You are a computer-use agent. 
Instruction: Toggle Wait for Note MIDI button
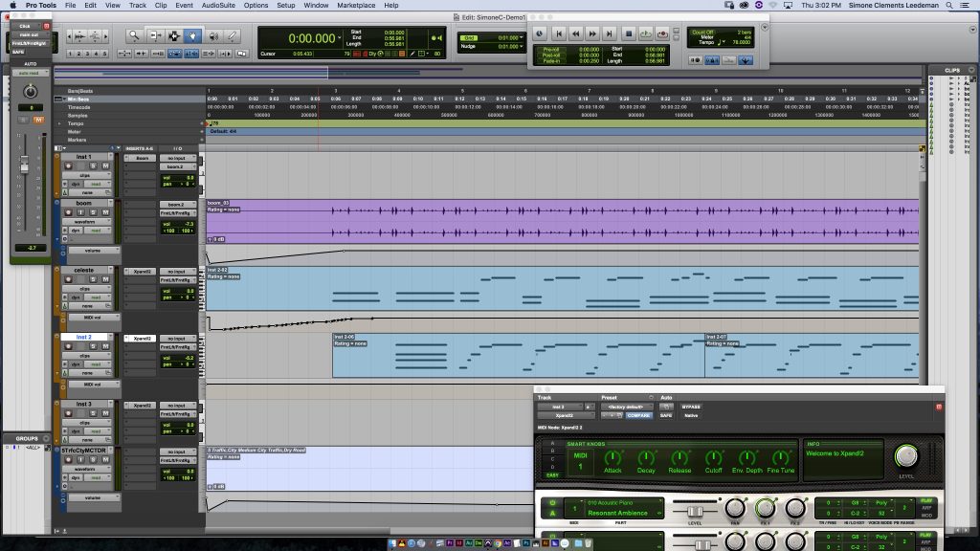click(x=695, y=60)
